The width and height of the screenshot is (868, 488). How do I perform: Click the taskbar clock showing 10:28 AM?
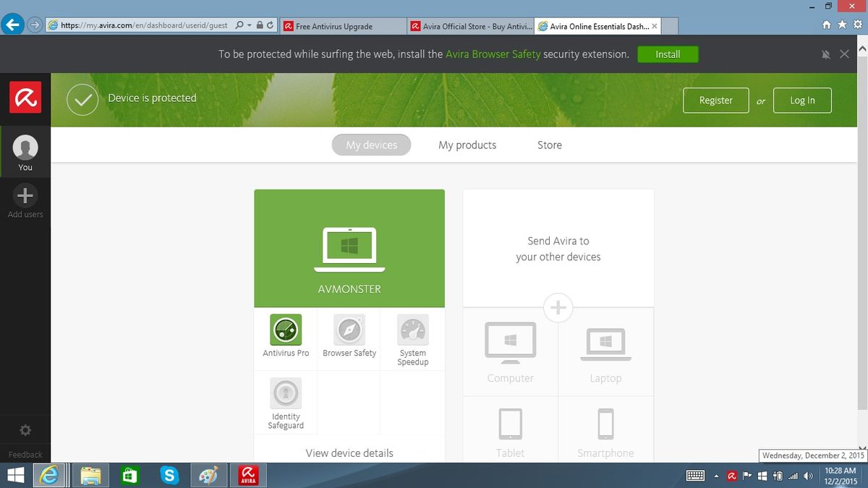tap(840, 475)
